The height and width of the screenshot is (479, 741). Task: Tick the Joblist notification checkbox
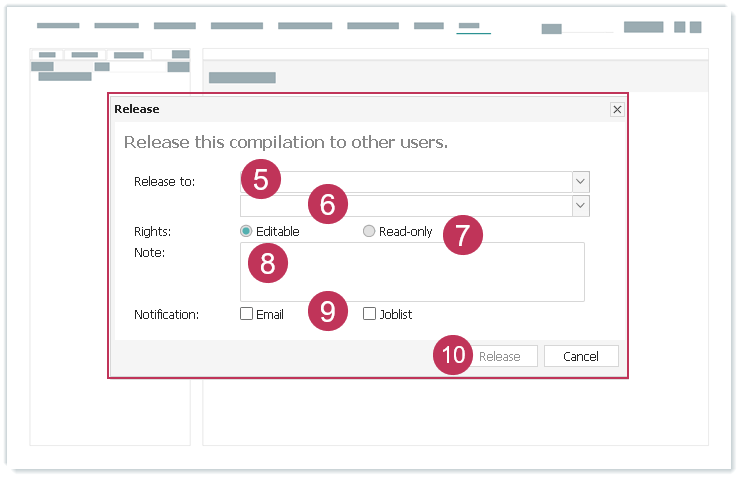(x=369, y=314)
